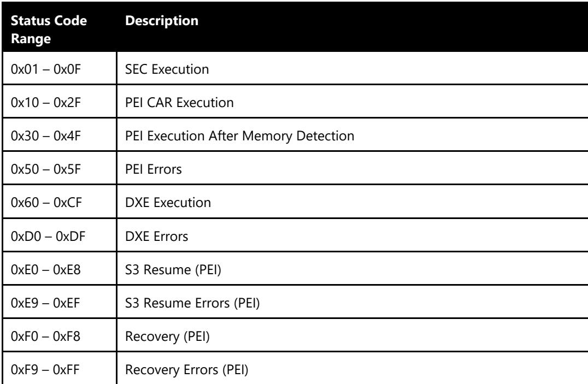
Task: Click the Description column header
Action: pos(162,21)
